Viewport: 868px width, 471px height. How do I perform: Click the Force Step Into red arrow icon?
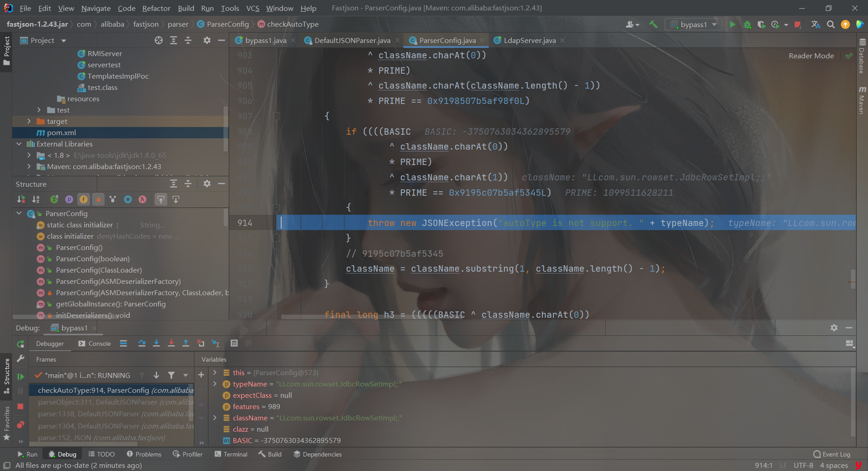171,344
